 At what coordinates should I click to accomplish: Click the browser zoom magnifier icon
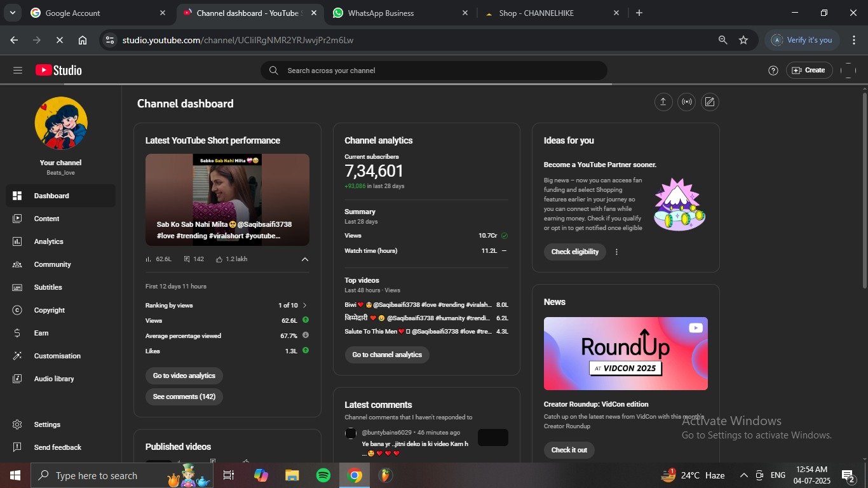click(722, 40)
